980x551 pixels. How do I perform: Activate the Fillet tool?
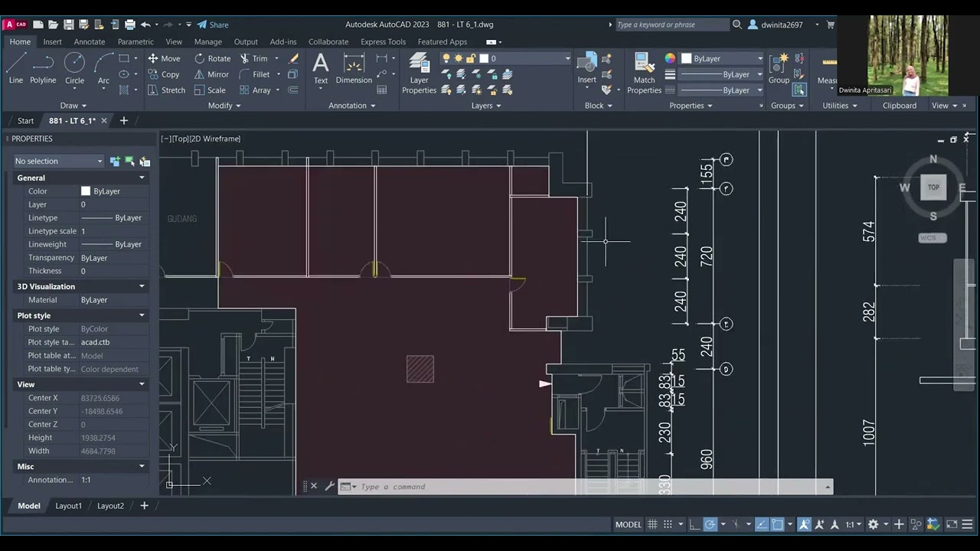point(254,74)
